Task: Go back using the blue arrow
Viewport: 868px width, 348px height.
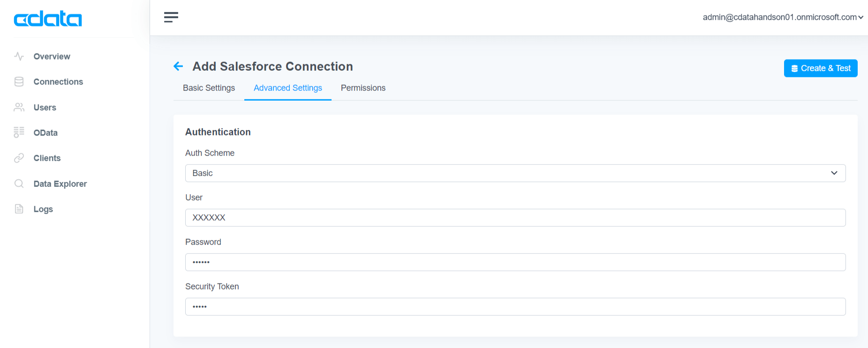Action: point(178,67)
